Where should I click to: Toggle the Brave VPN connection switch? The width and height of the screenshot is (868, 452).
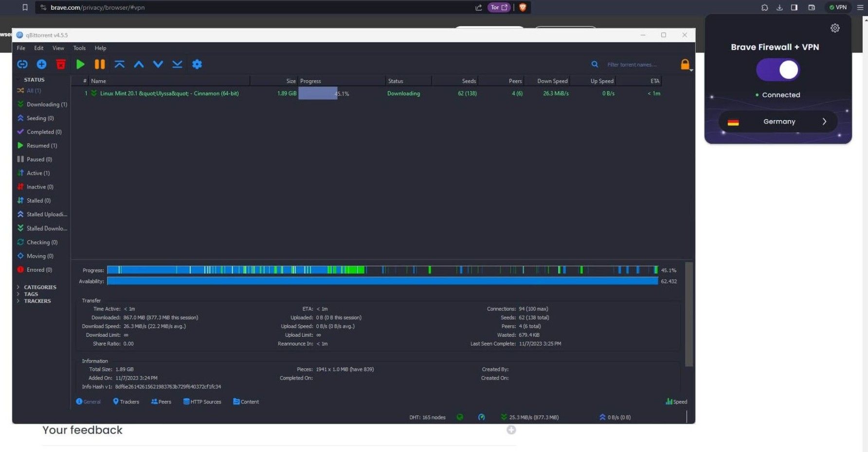coord(778,70)
